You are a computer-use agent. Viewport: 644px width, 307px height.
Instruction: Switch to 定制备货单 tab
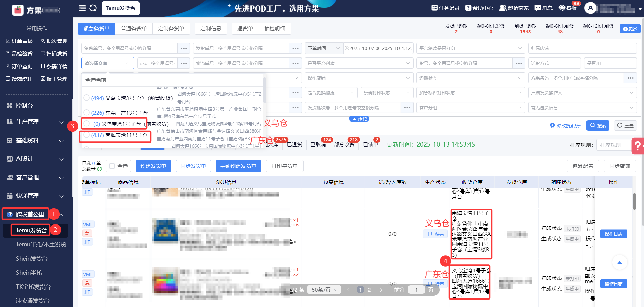171,29
